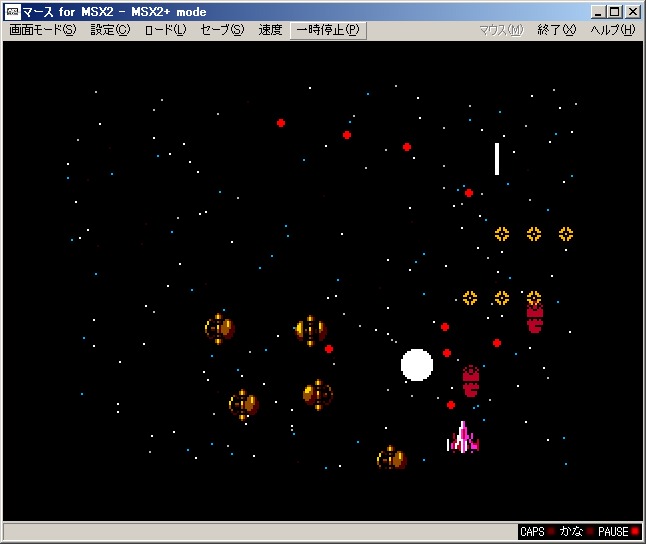Open the 速度 speed menu
This screenshot has height=544, width=646.
pos(270,30)
